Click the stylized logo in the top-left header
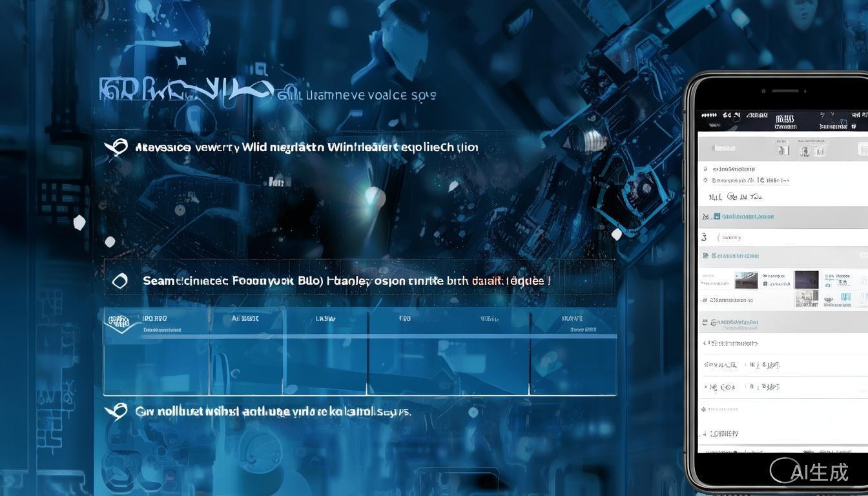The height and width of the screenshot is (496, 868). tap(184, 90)
